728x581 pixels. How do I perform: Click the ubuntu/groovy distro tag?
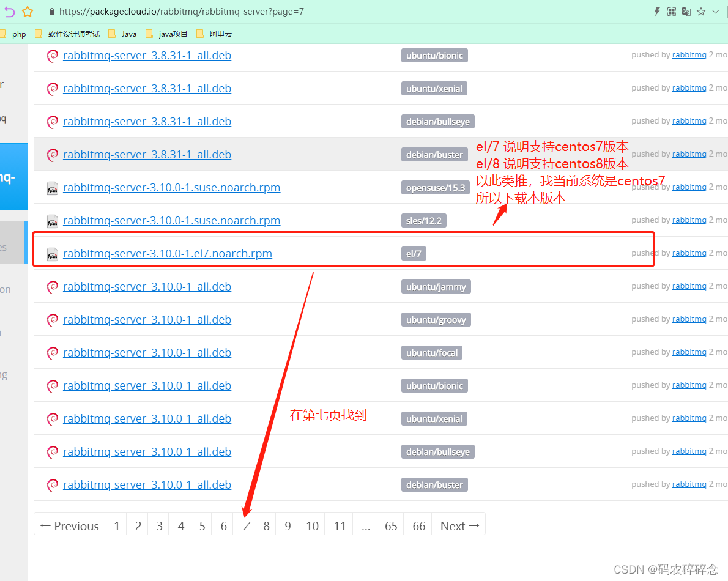(436, 320)
